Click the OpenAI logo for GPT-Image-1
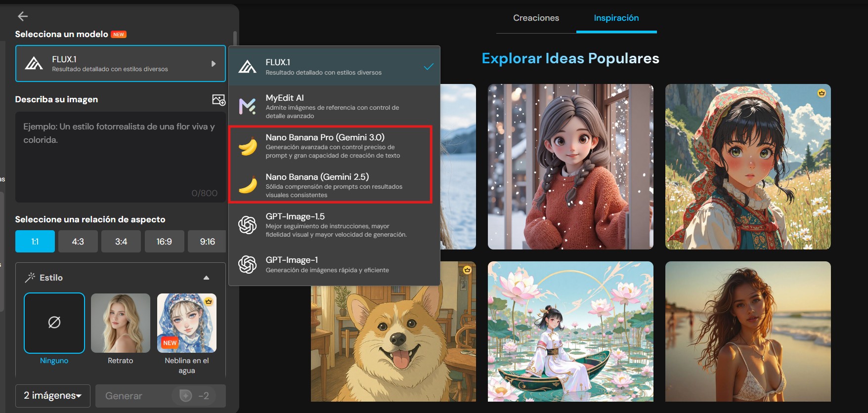 pos(247,264)
